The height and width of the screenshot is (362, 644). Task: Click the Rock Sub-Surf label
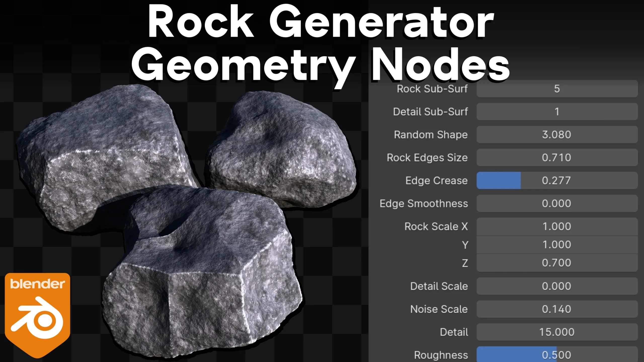tap(432, 88)
